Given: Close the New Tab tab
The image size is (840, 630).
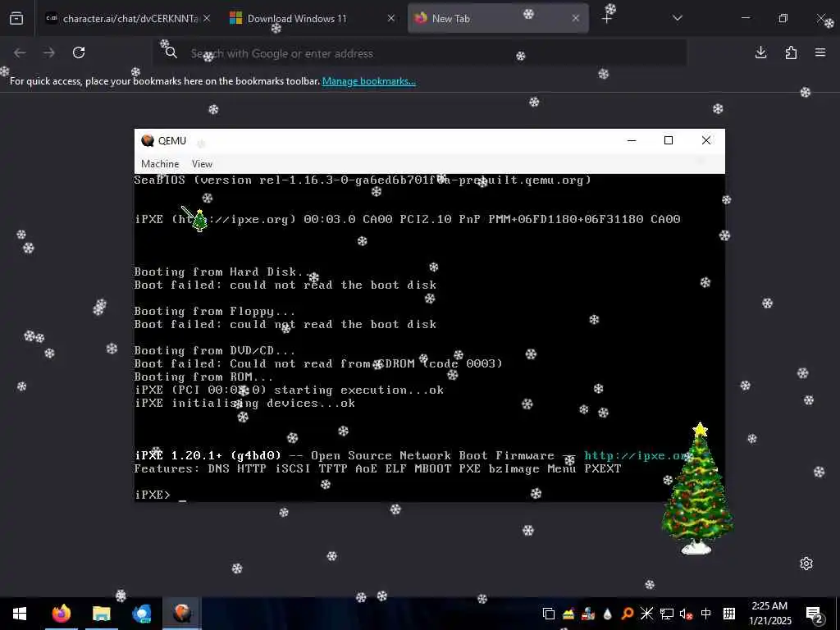Looking at the screenshot, I should click(575, 18).
